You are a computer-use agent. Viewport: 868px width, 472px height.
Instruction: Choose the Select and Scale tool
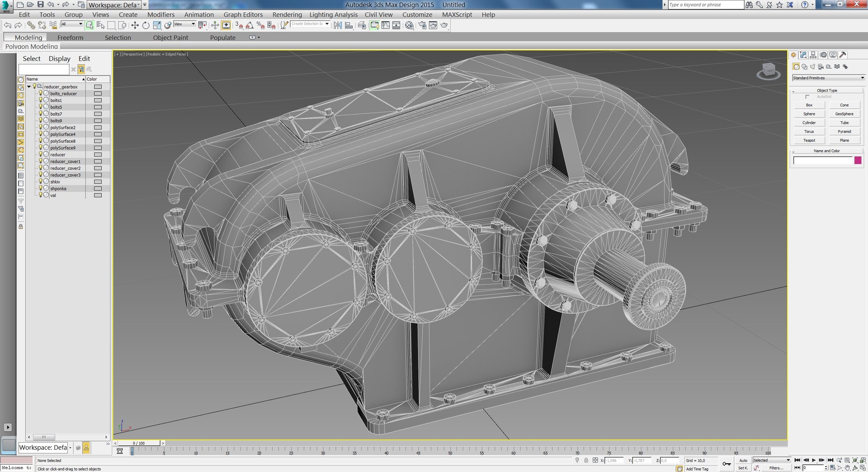click(x=157, y=25)
